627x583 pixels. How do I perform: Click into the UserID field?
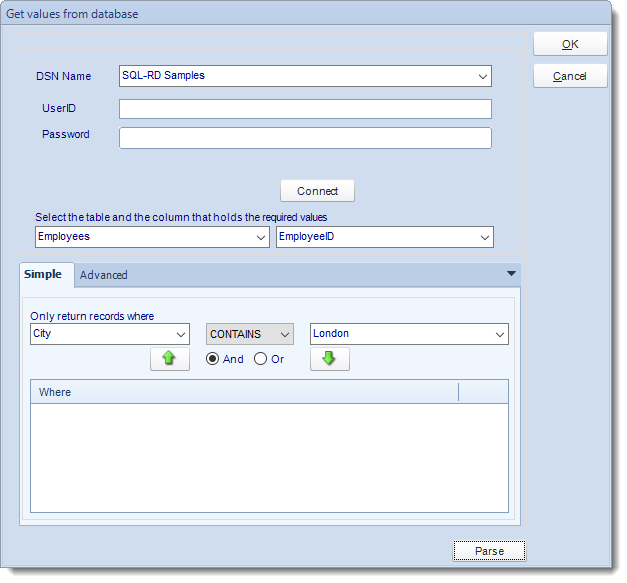[x=305, y=109]
